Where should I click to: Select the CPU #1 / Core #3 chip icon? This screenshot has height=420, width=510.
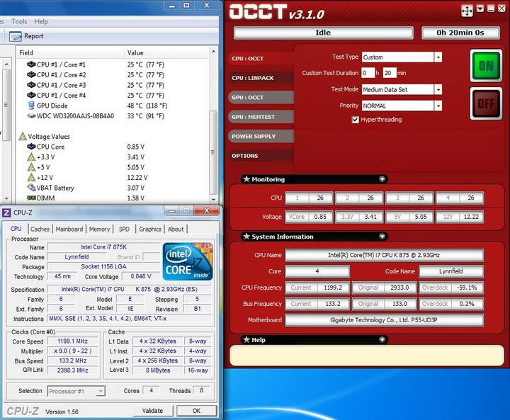point(31,85)
